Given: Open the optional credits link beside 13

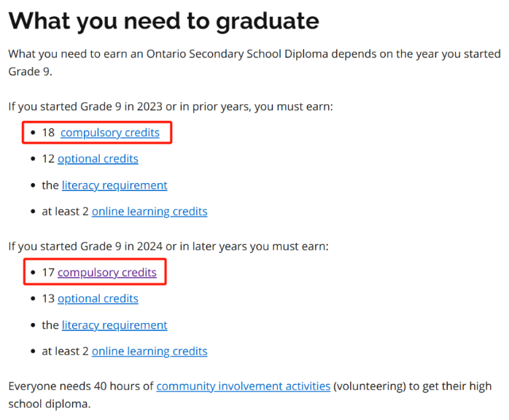Looking at the screenshot, I should [x=98, y=299].
